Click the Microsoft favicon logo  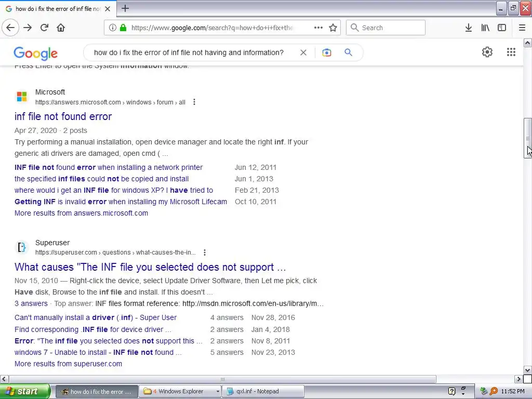22,97
